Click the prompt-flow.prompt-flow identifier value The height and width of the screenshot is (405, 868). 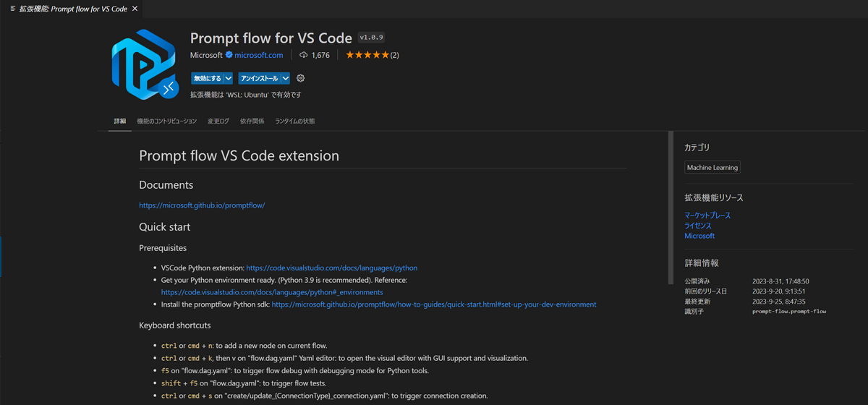[x=789, y=311]
